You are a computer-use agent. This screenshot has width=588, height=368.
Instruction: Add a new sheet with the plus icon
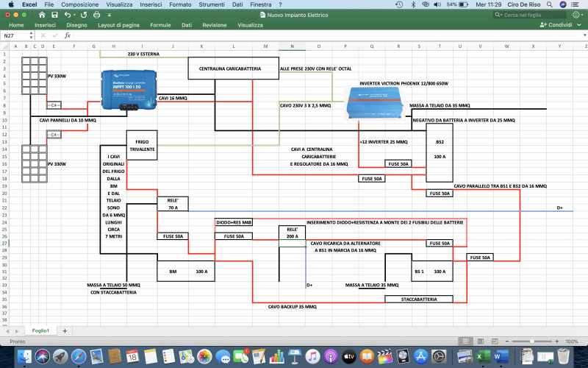tap(64, 330)
